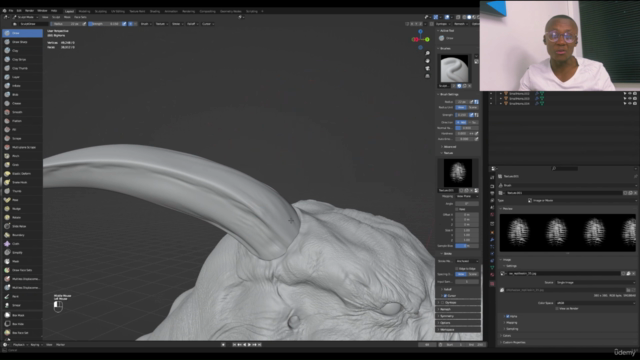
Task: Open the Texture dropdown in header
Action: [x=161, y=24]
